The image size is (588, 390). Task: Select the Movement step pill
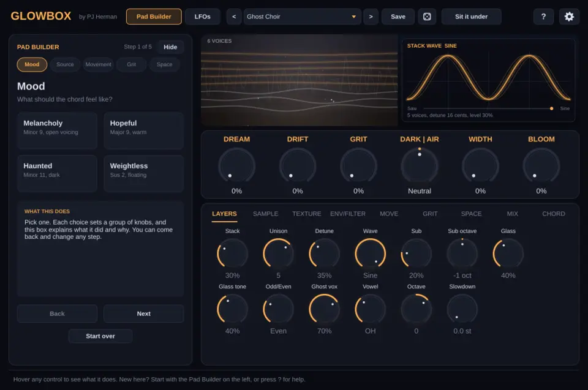98,64
